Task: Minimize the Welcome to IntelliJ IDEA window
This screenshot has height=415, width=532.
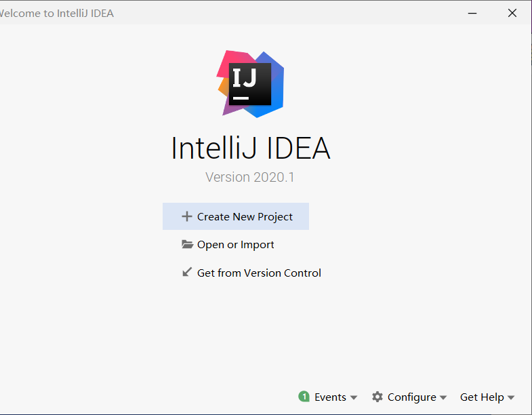Action: 472,14
